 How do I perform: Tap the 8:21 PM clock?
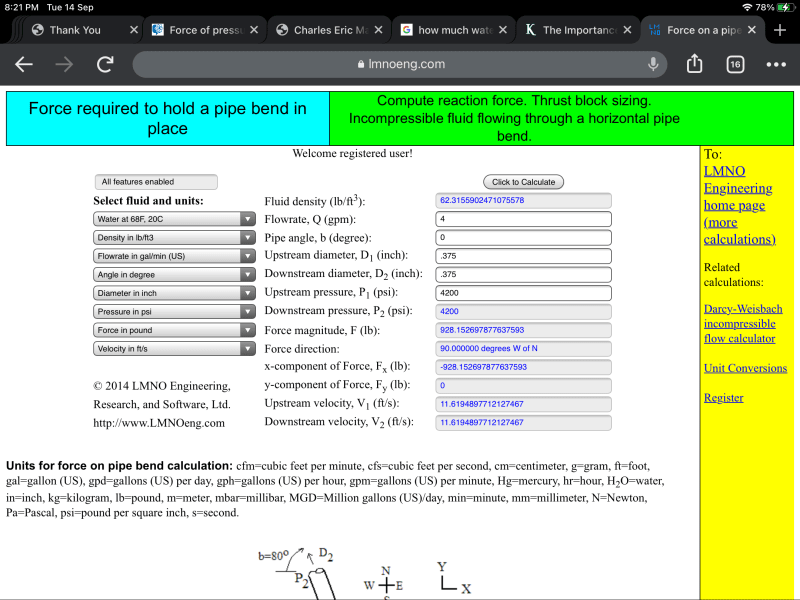[x=21, y=7]
